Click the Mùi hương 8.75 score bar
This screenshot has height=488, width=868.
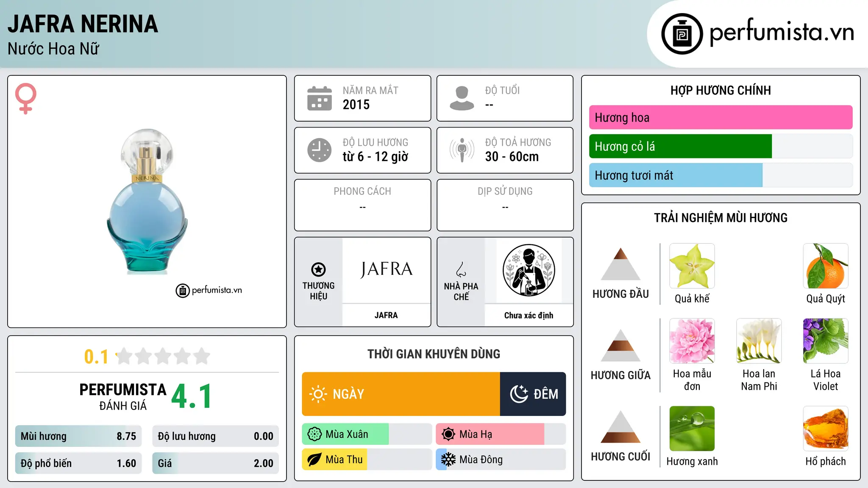[x=78, y=436]
